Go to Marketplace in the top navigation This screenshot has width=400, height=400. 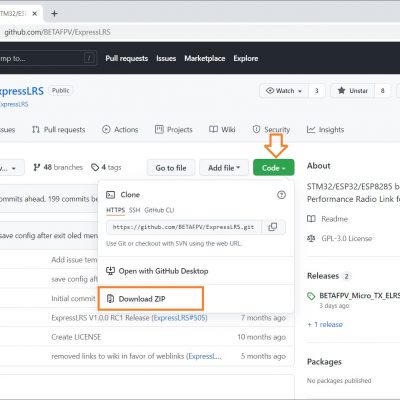point(205,58)
